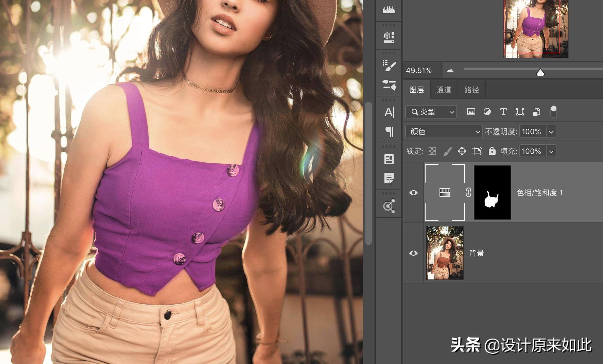
Task: Select the 色相/饱和度 1 layer mask thumbnail
Action: click(492, 193)
